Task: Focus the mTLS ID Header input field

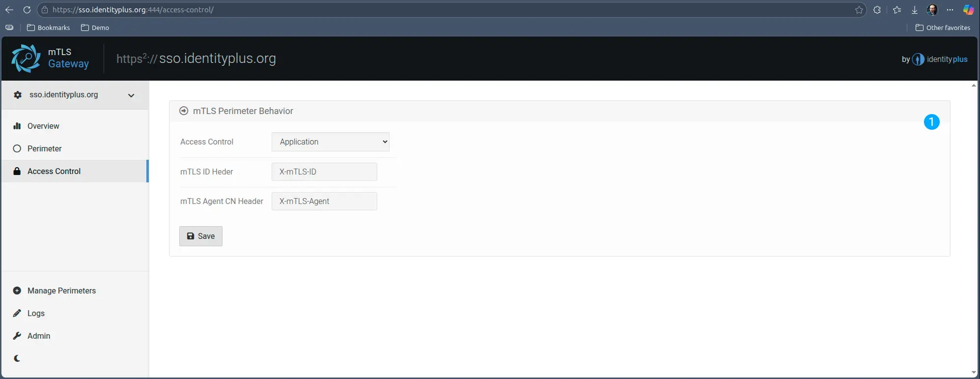Action: click(324, 172)
